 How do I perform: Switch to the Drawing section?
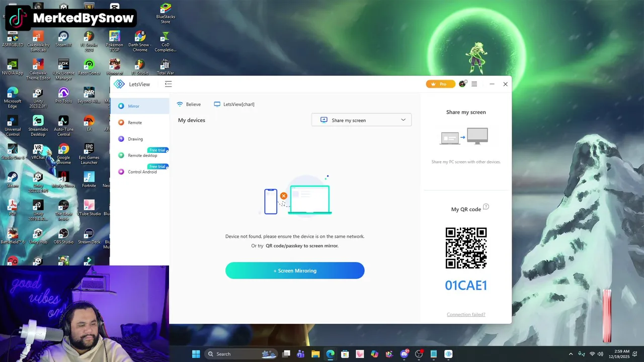pos(140,139)
